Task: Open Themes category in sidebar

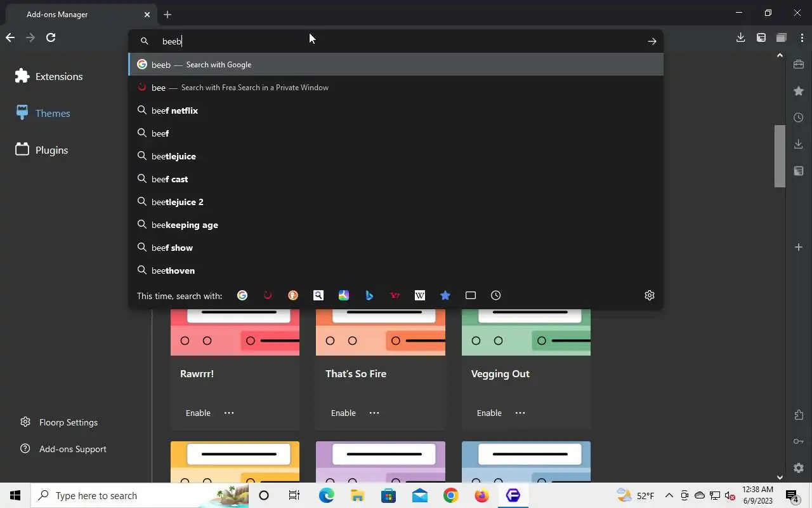Action: (x=43, y=113)
